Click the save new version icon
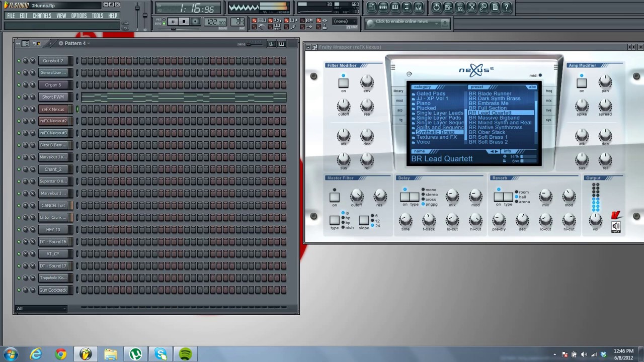The image size is (644, 362). (448, 7)
